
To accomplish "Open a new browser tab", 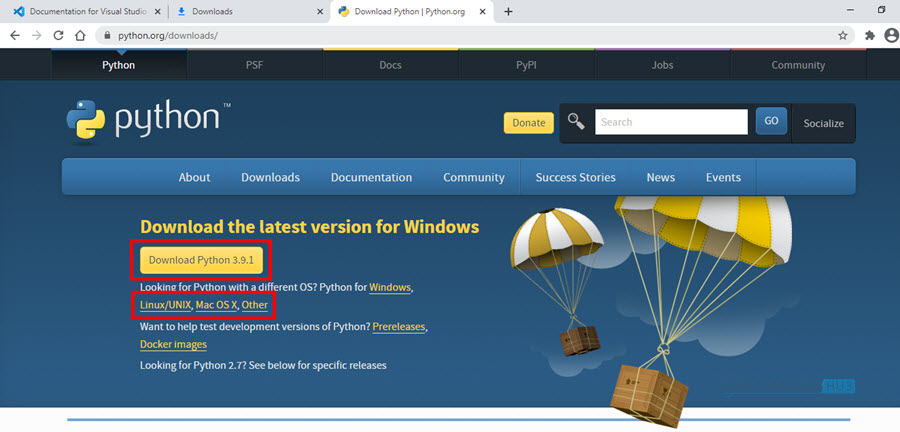I will [508, 11].
